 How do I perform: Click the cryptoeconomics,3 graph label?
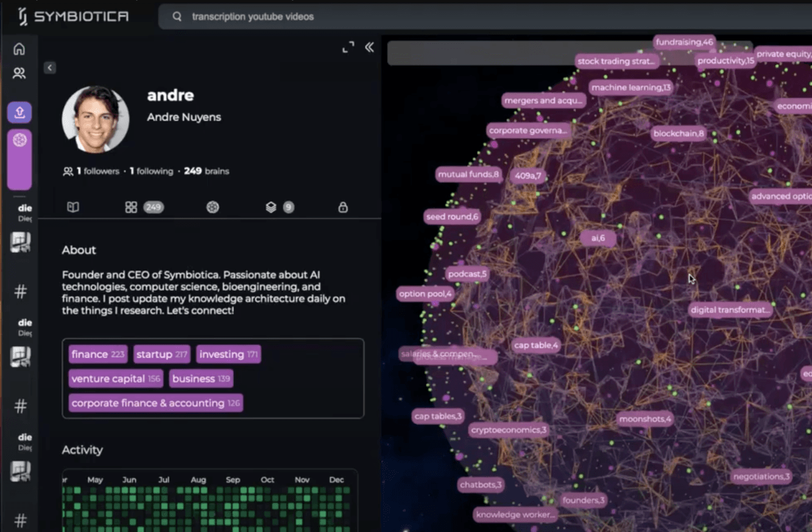point(509,430)
